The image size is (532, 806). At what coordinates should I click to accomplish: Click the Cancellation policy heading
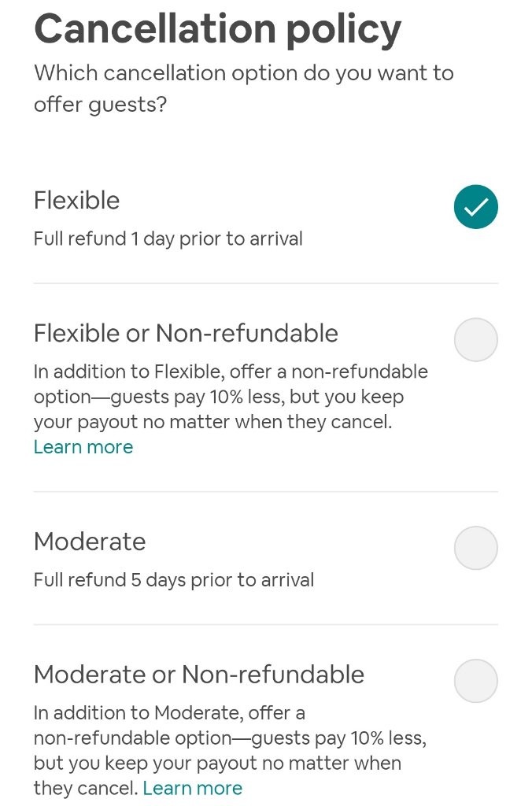click(217, 29)
